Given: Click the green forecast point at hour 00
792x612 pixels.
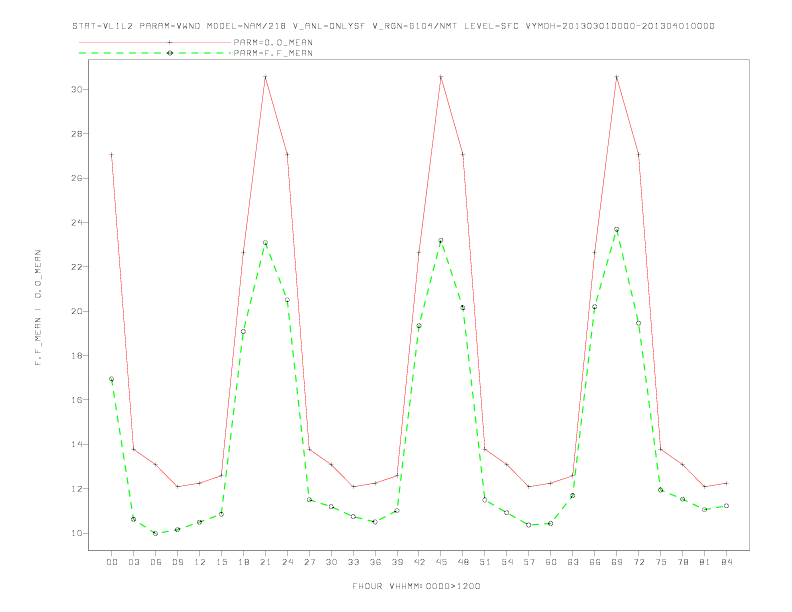Looking at the screenshot, I should tap(112, 379).
